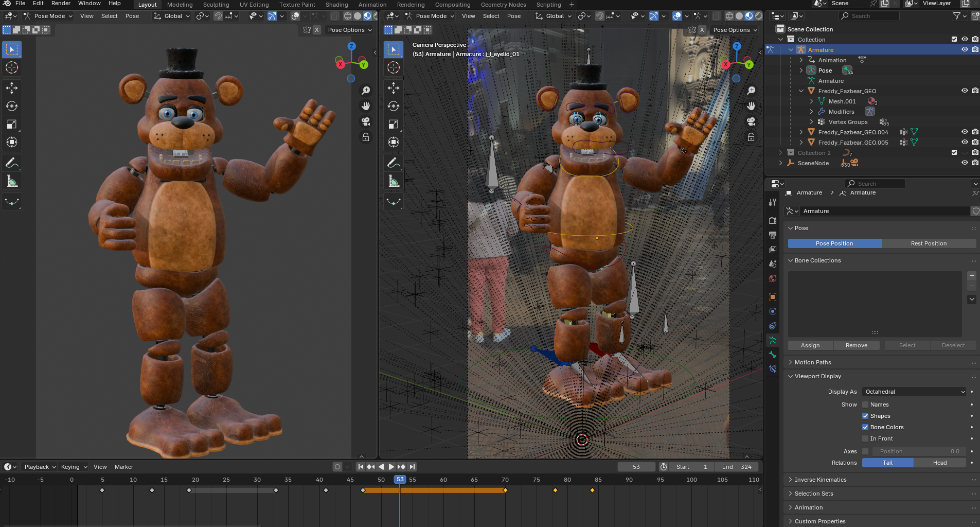This screenshot has height=527, width=980.
Task: Open the File menu
Action: point(21,4)
